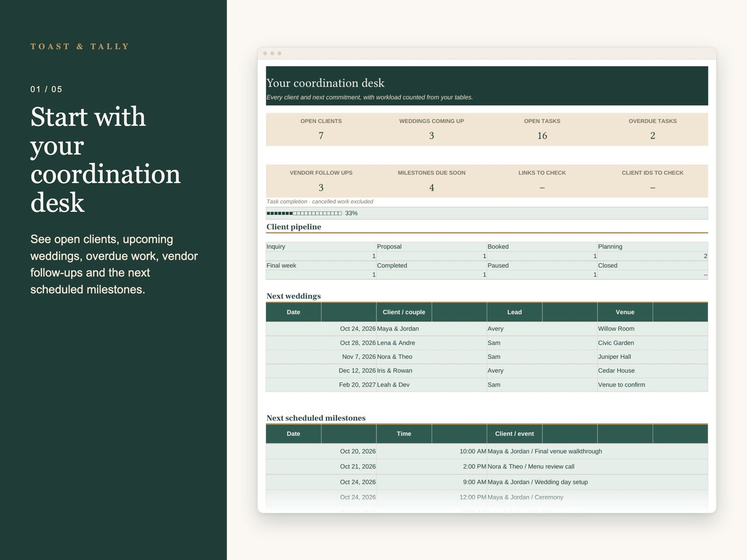The width and height of the screenshot is (747, 560).
Task: Click the Feb 20, 2027 date cell
Action: click(321, 385)
